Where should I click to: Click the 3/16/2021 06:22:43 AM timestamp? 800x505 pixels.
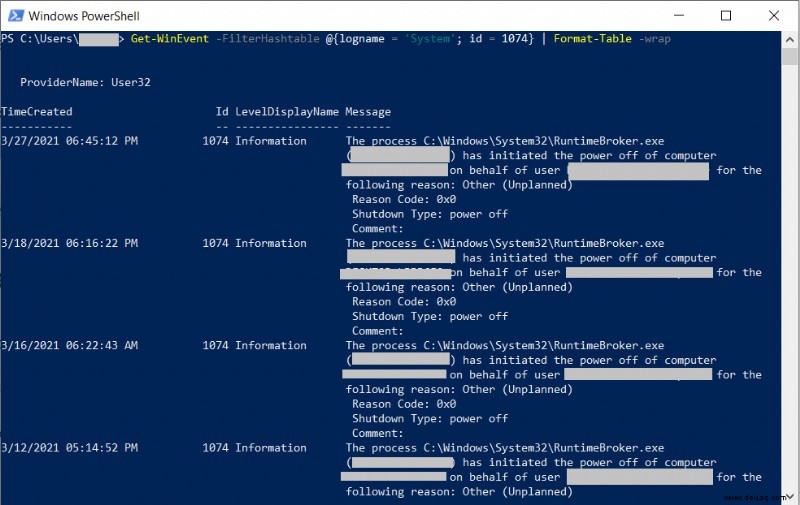pyautogui.click(x=69, y=345)
